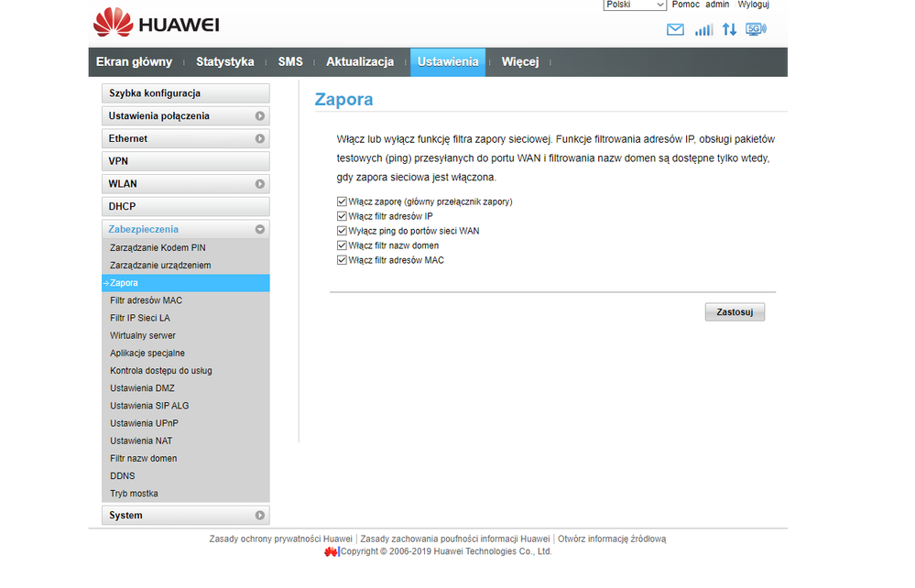Image resolution: width=915 pixels, height=588 pixels.
Task: Open the VPN sidebar item
Action: [x=186, y=161]
